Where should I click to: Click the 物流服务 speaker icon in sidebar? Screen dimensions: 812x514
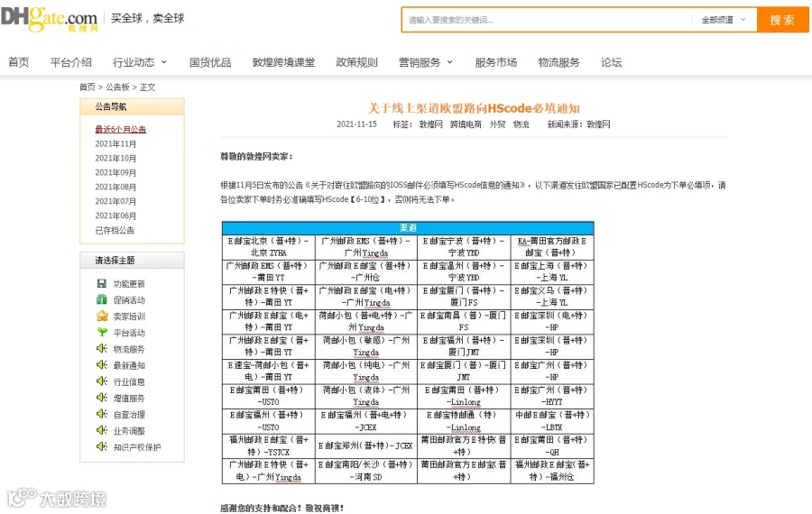click(101, 348)
